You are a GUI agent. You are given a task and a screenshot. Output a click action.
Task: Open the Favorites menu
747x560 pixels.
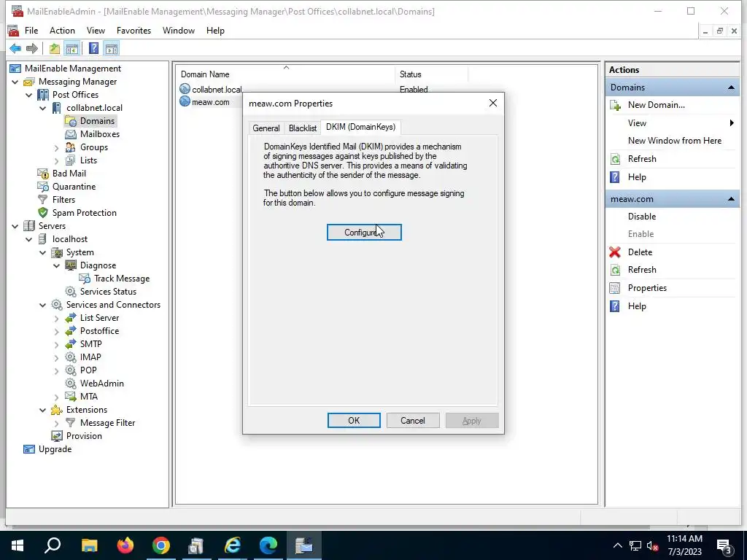click(133, 31)
